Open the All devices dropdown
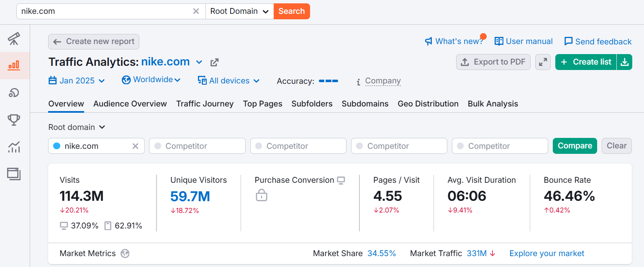The height and width of the screenshot is (267, 644). click(229, 80)
